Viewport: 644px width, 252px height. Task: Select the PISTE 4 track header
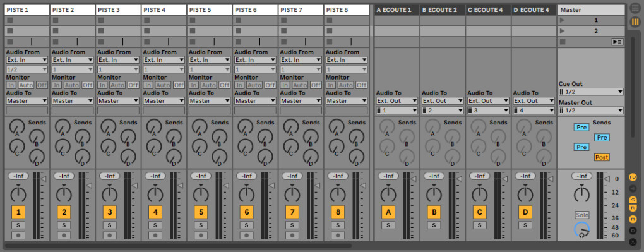tap(164, 10)
